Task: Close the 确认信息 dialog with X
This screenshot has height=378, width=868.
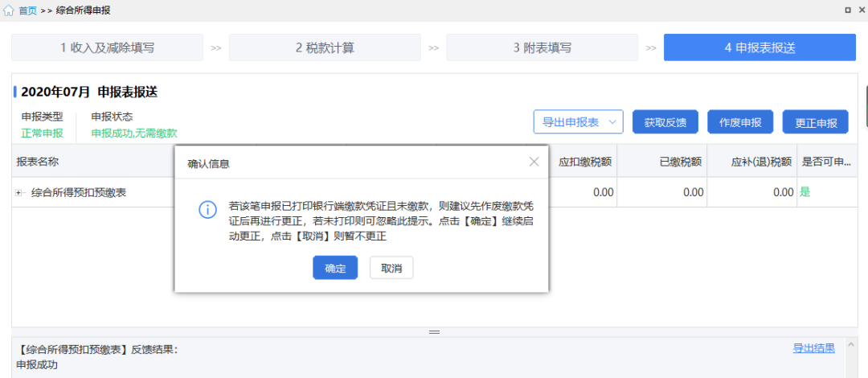Action: pos(534,162)
